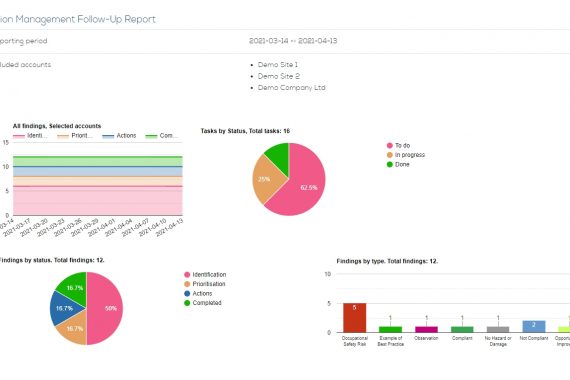Image resolution: width=570 pixels, height=380 pixels.
Task: Toggle the Done legend entry
Action: (398, 164)
